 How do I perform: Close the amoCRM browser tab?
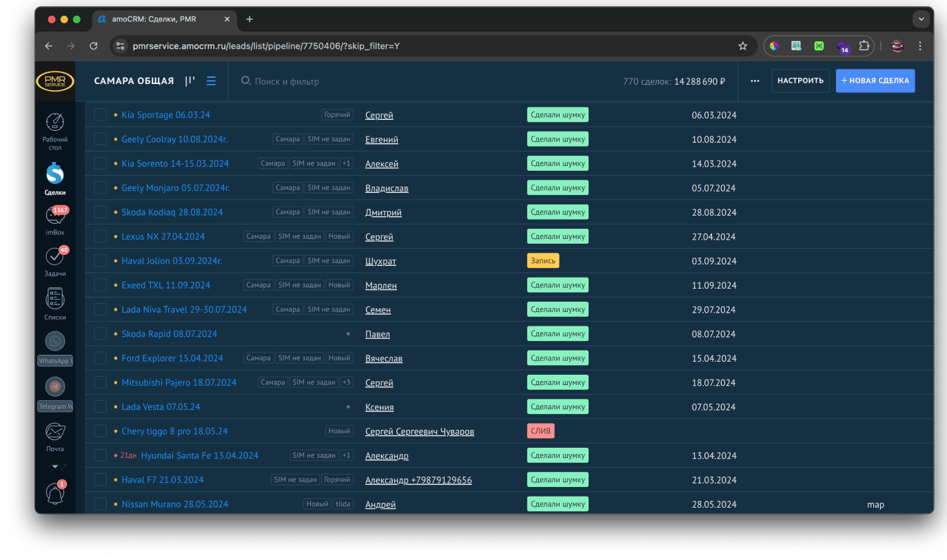click(227, 19)
